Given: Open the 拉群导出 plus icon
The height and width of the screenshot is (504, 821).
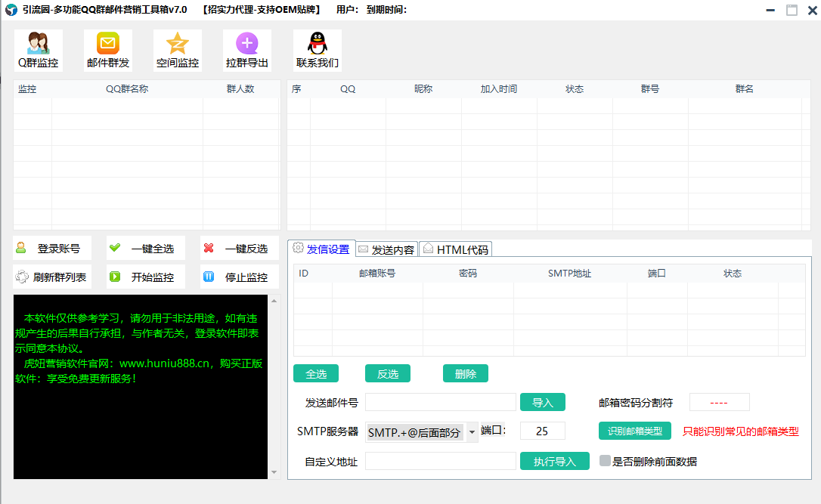Looking at the screenshot, I should (247, 50).
